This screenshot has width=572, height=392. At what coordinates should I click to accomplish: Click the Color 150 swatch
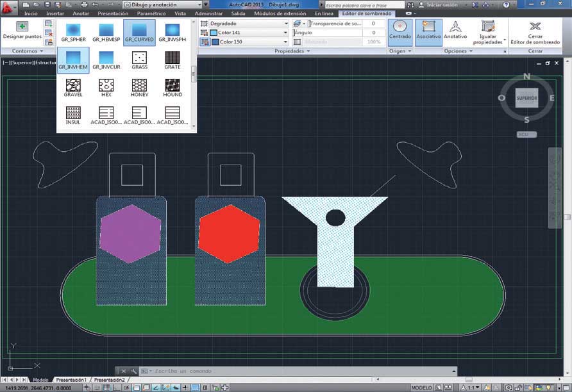(x=215, y=42)
